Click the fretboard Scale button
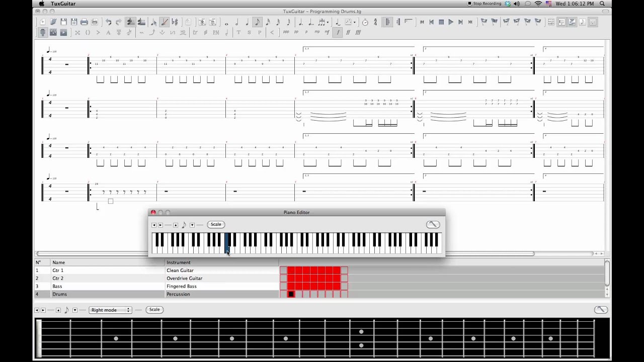 [x=154, y=310]
